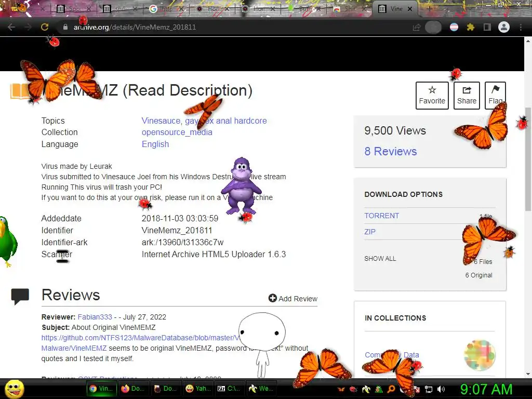Close the 'Vine' tab

410,9
